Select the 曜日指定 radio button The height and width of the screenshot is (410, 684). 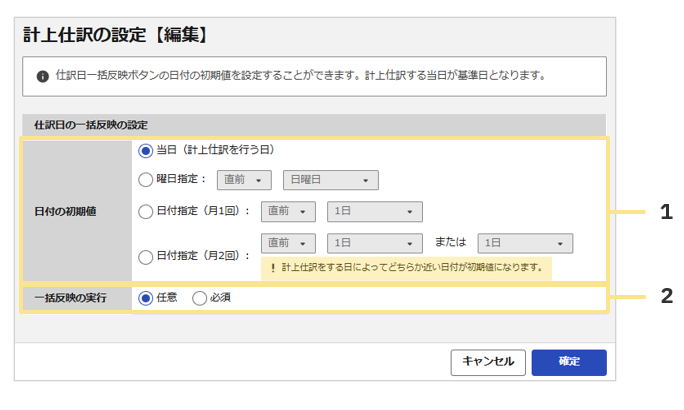point(145,180)
